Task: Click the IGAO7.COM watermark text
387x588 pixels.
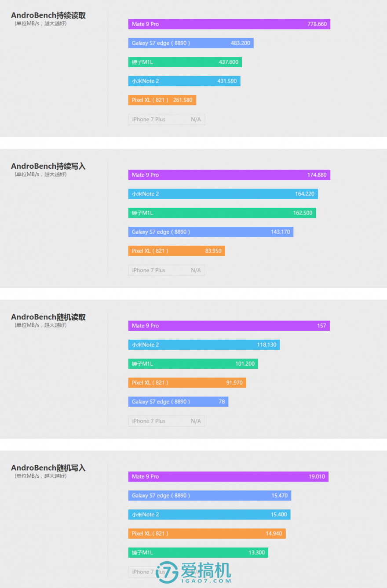Action: coord(206,581)
